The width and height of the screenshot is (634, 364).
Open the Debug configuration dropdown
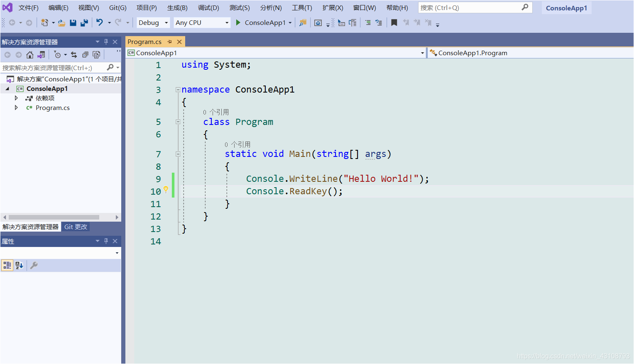click(x=153, y=22)
